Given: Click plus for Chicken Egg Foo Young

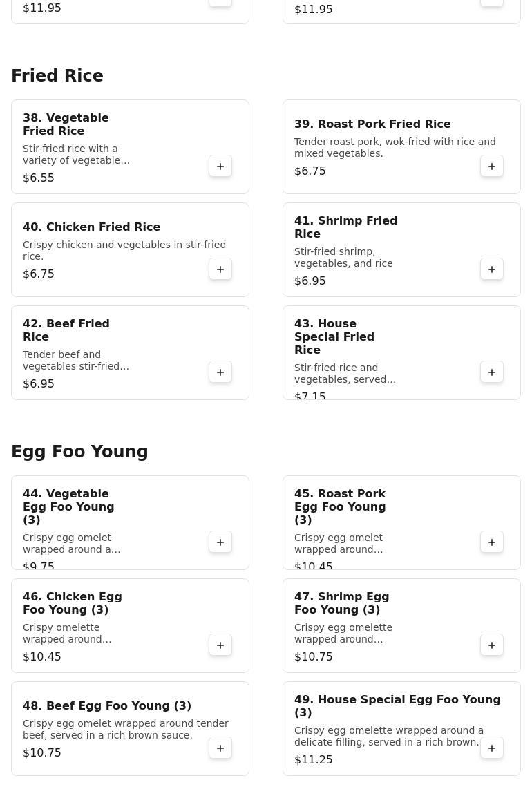Looking at the screenshot, I should [x=220, y=645].
